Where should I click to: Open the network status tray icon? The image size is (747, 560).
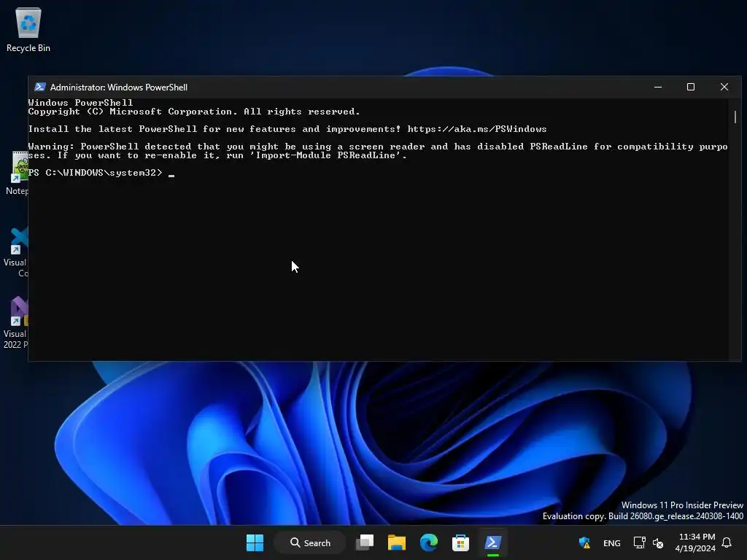point(639,542)
